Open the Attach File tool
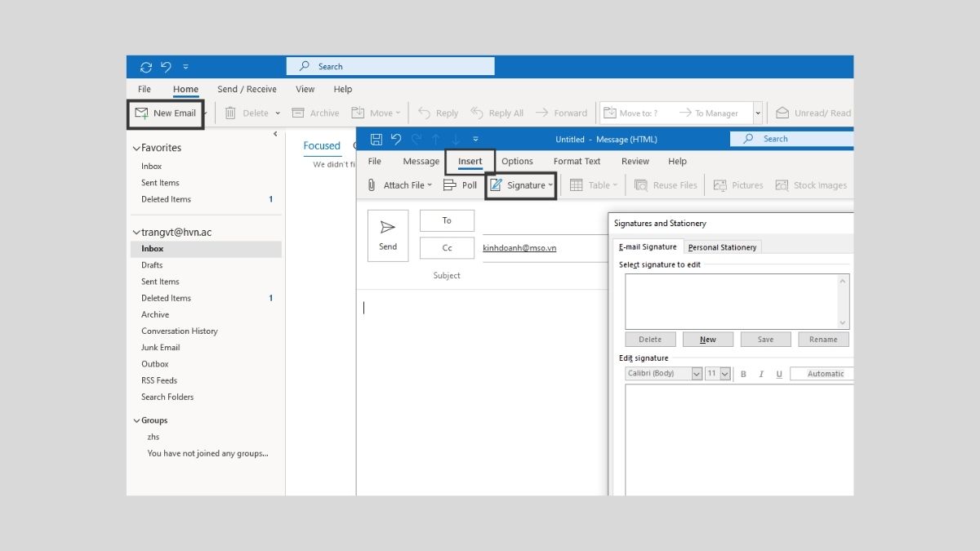Viewport: 980px width, 551px height. pyautogui.click(x=401, y=184)
